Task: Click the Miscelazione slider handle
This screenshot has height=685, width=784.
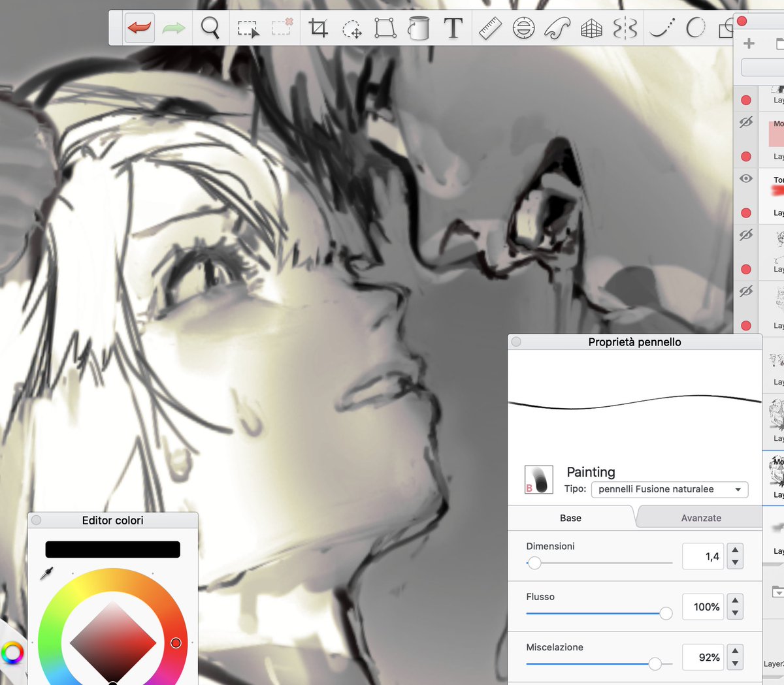Action: click(x=655, y=663)
